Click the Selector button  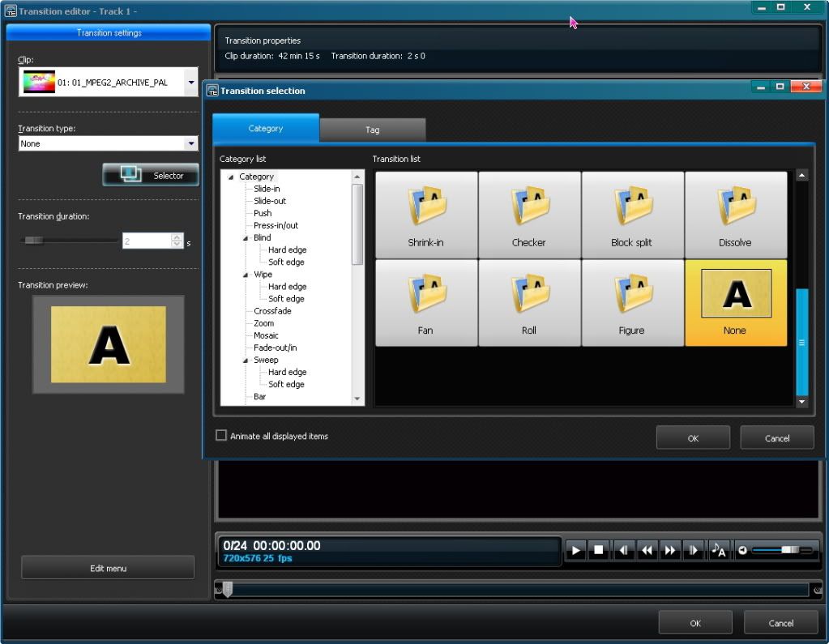(151, 175)
